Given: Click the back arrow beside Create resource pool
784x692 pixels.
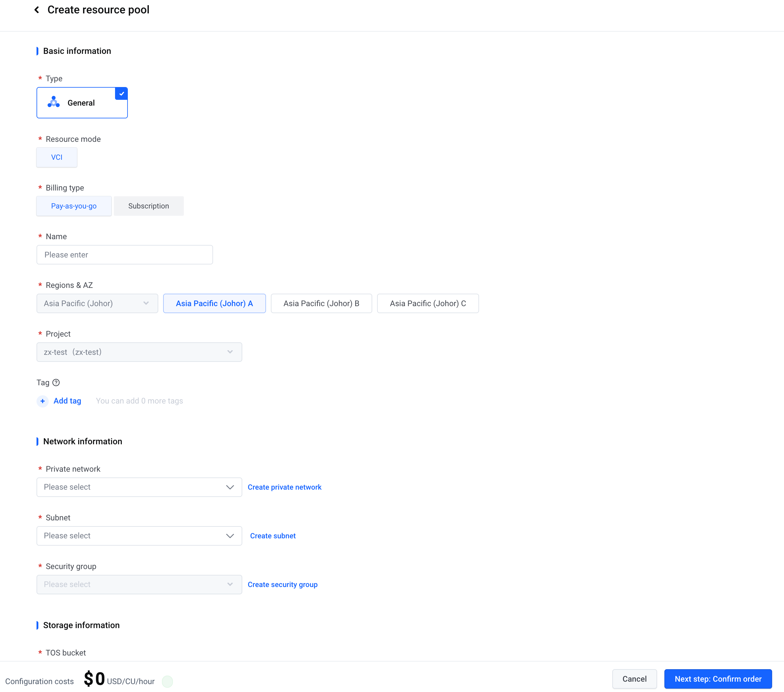Looking at the screenshot, I should (37, 10).
